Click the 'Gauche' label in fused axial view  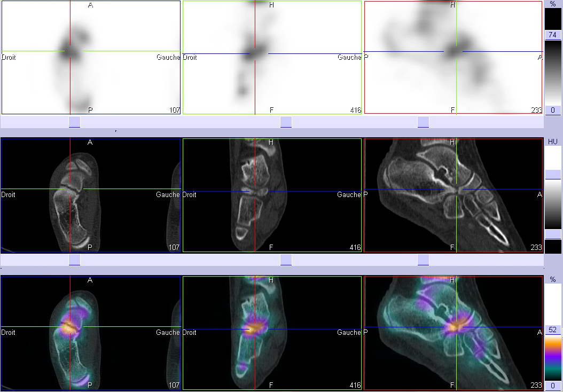click(168, 332)
